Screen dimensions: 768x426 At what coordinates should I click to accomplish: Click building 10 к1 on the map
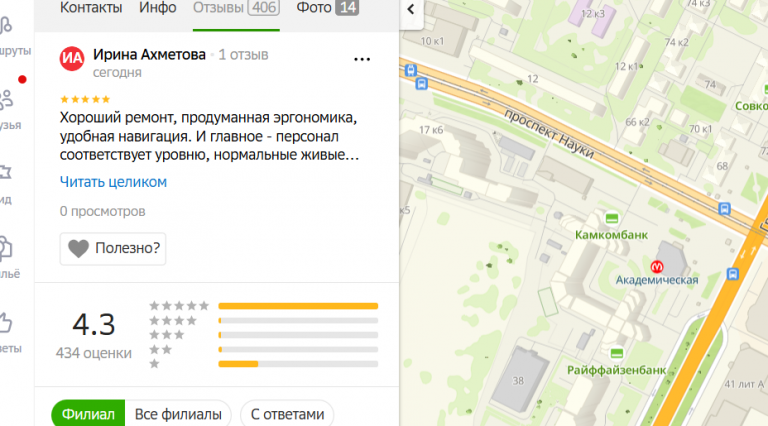tap(432, 41)
